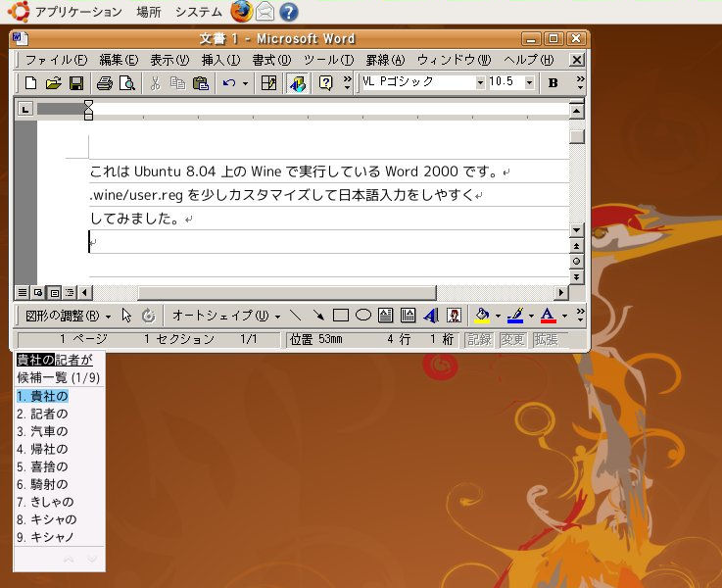The image size is (722, 588).
Task: Toggle bold formatting
Action: tap(554, 83)
